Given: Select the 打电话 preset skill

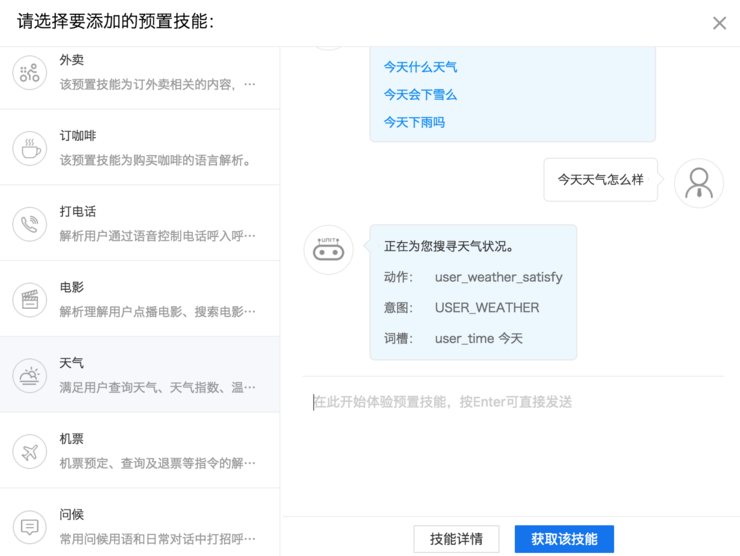Looking at the screenshot, I should coord(140,223).
